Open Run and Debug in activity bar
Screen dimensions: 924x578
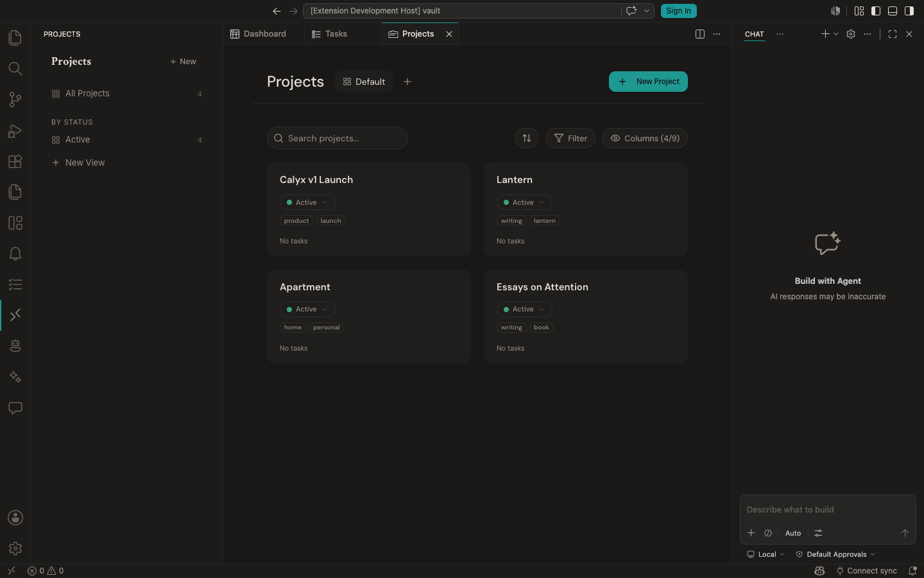click(x=15, y=130)
